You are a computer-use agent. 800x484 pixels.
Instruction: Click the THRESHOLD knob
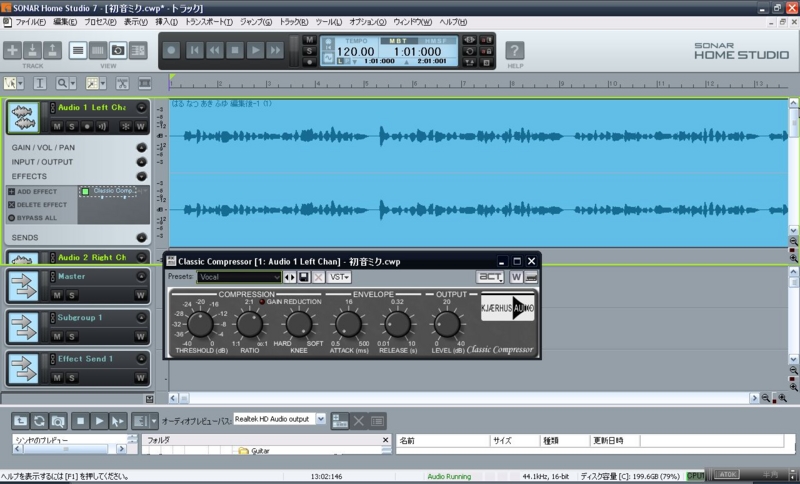[200, 324]
